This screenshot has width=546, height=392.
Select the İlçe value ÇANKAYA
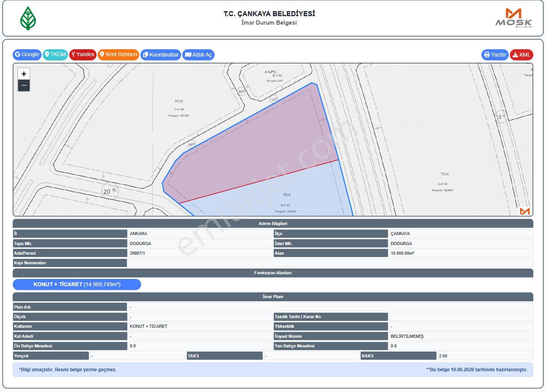(x=400, y=234)
